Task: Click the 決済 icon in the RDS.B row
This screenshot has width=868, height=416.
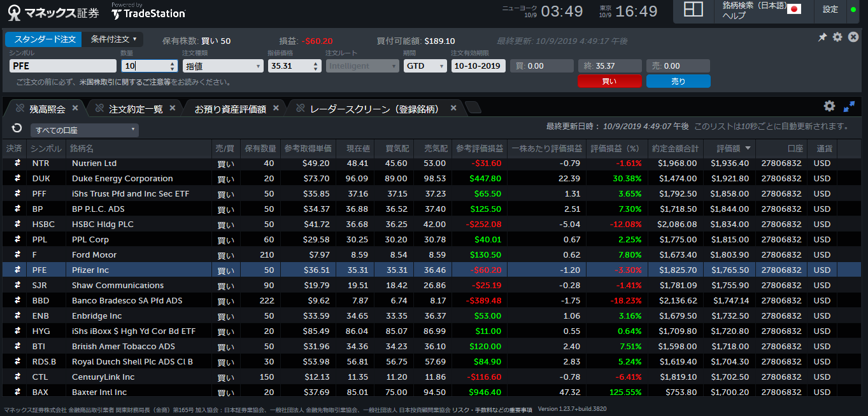Action: coord(17,362)
